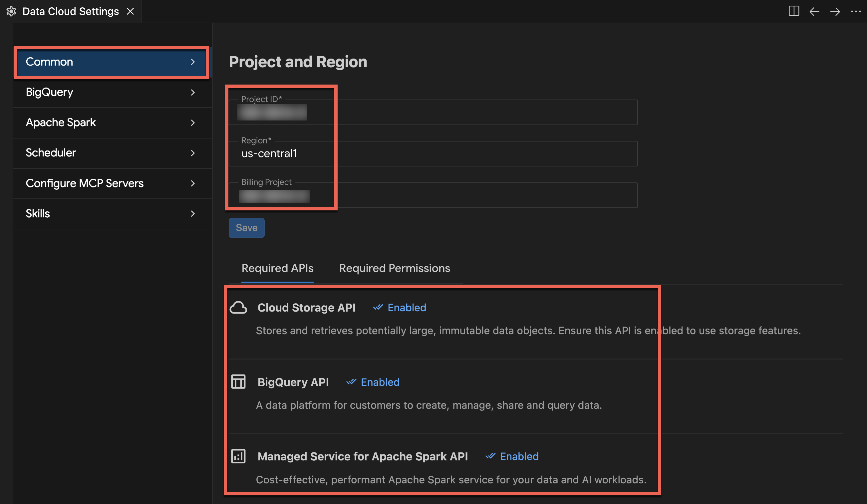The width and height of the screenshot is (867, 504).
Task: Click the Enabled checkmark for BigQuery API
Action: (x=351, y=382)
